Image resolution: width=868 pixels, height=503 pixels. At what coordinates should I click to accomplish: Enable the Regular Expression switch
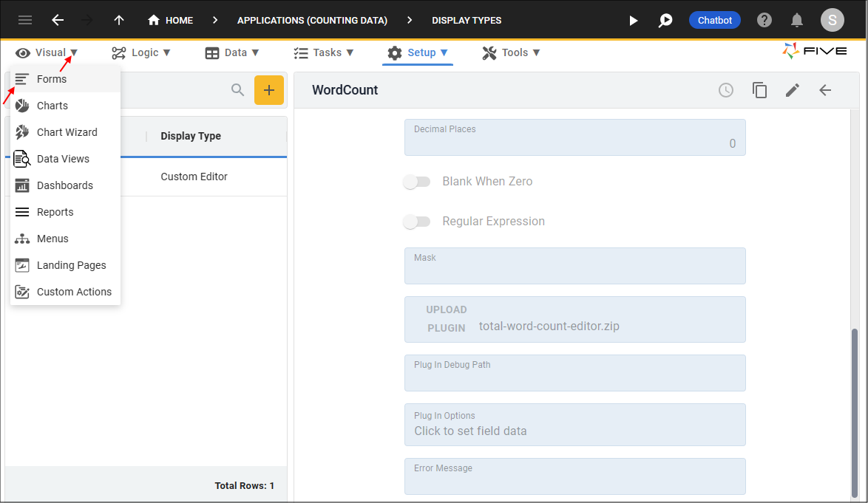417,222
